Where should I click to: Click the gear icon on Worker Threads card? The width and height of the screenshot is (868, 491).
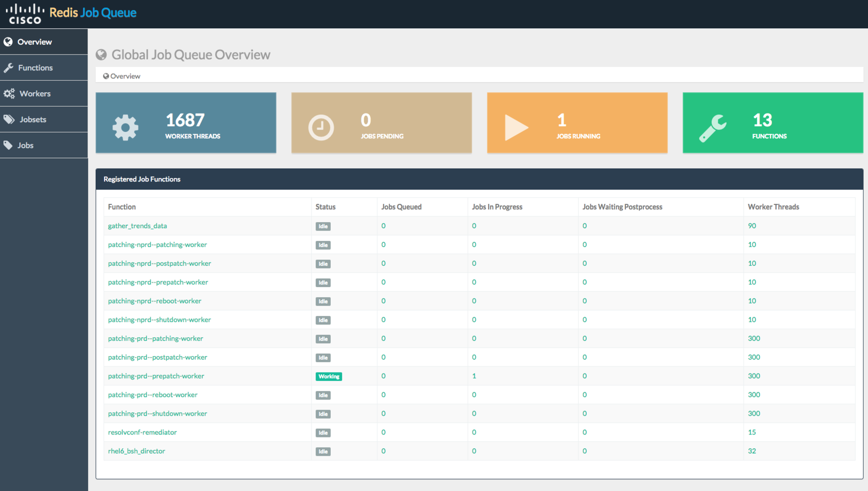tap(125, 127)
